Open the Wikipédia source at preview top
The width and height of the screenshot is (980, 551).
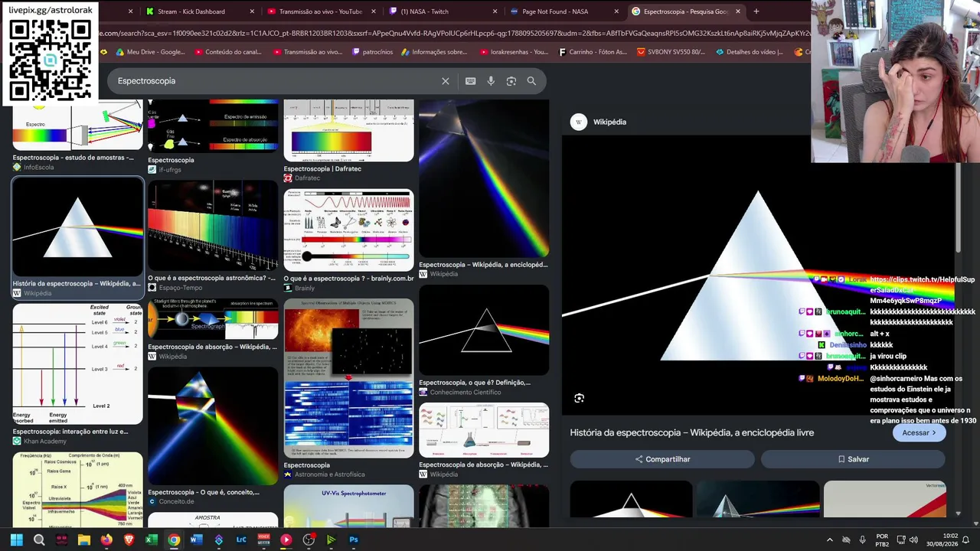pos(599,122)
